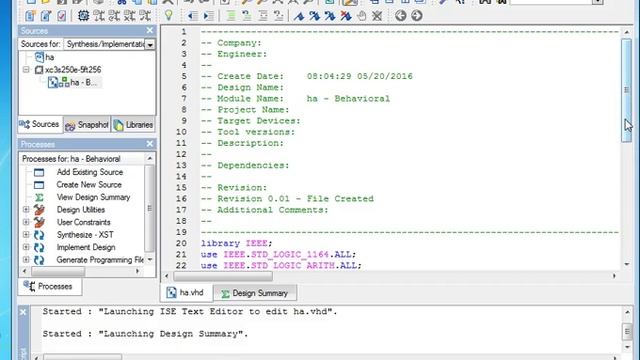Close the Sources panel
Viewport: 640px width, 360px height.
(150, 31)
